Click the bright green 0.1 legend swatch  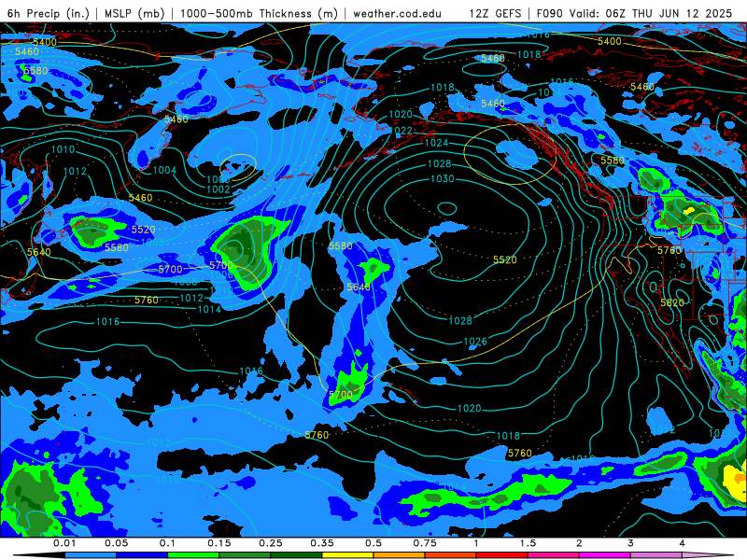coord(193,555)
